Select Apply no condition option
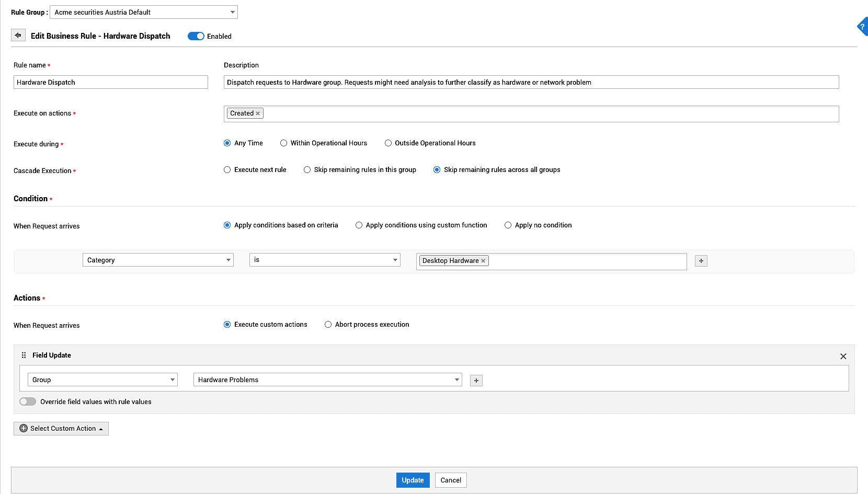Screen dimensions: 868x494 point(508,225)
